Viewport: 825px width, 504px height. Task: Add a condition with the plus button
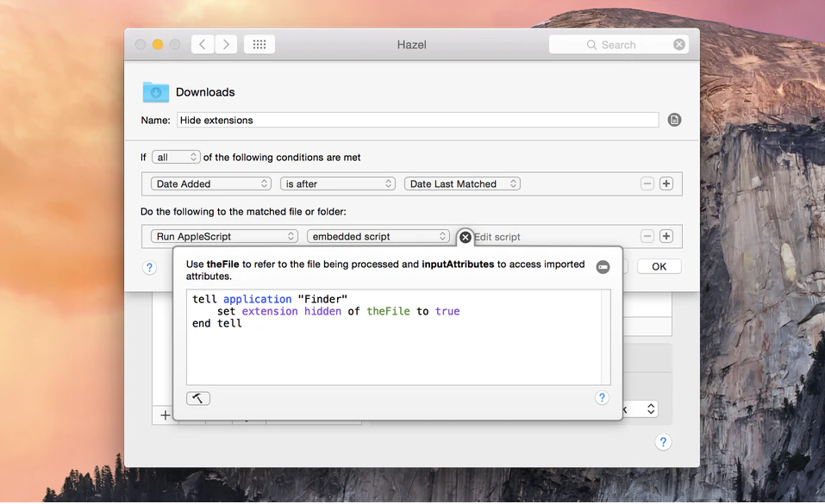click(666, 184)
